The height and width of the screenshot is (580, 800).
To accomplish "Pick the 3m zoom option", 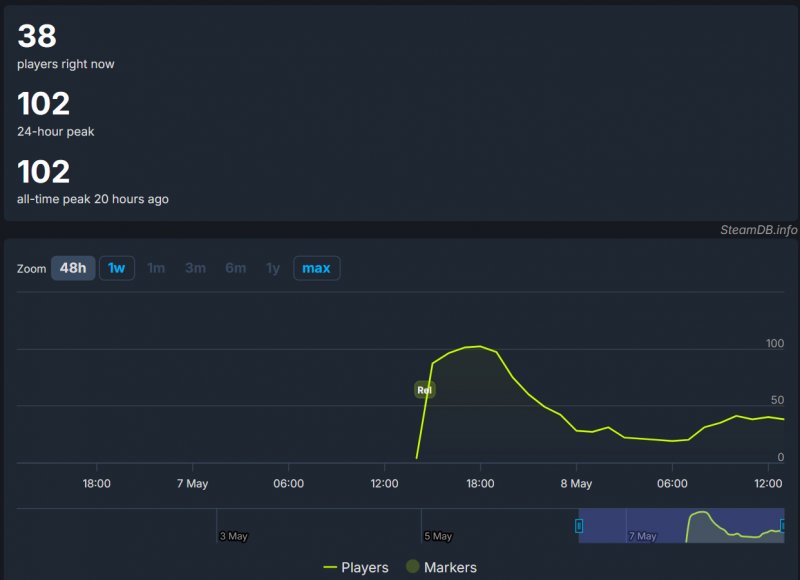I will point(195,268).
